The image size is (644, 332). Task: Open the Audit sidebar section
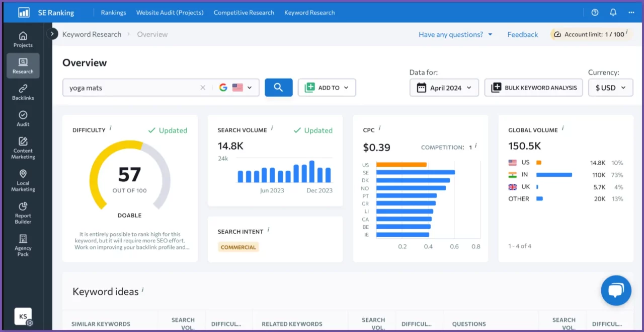(23, 118)
